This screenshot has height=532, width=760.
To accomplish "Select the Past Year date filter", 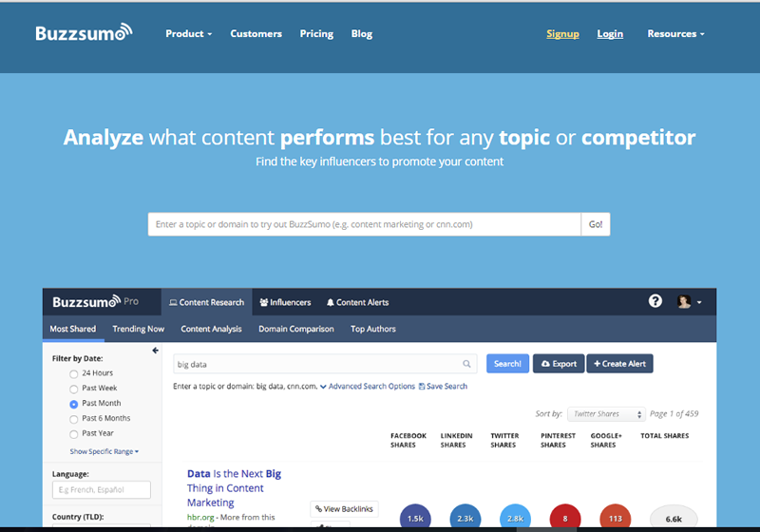I will coord(74,434).
